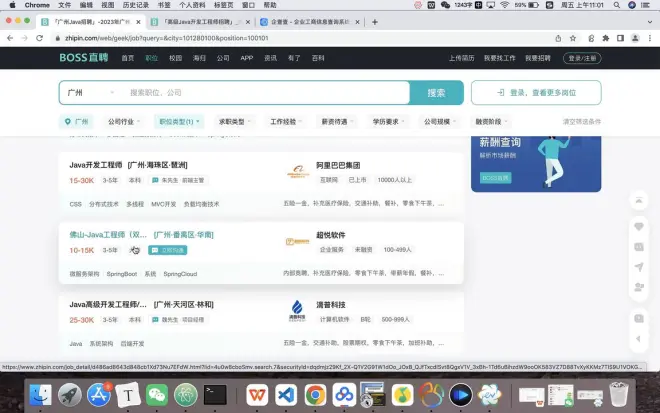Open Visual Studio Code from the dock
The image size is (660, 413).
click(285, 395)
